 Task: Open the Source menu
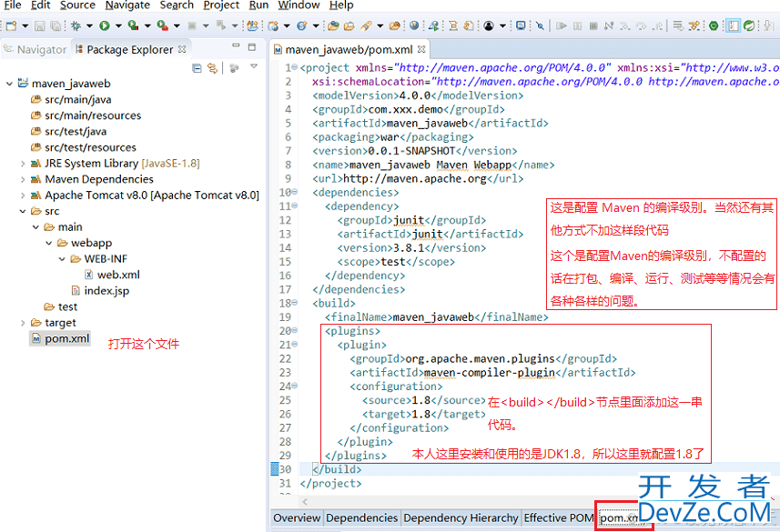77,5
